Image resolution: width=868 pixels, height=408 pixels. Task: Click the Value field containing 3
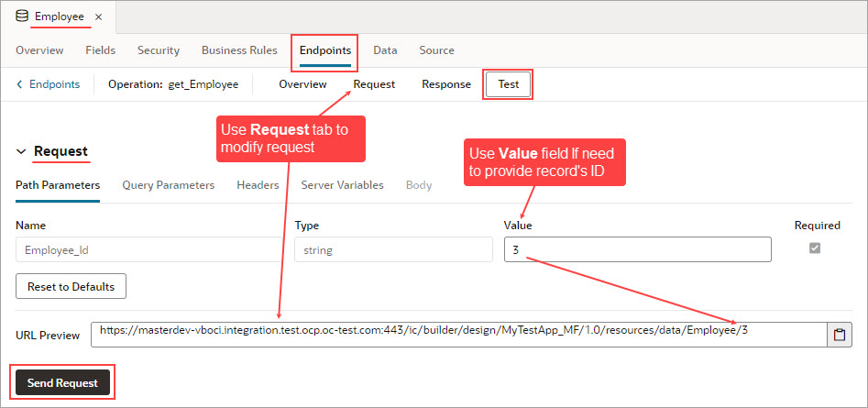(x=638, y=249)
